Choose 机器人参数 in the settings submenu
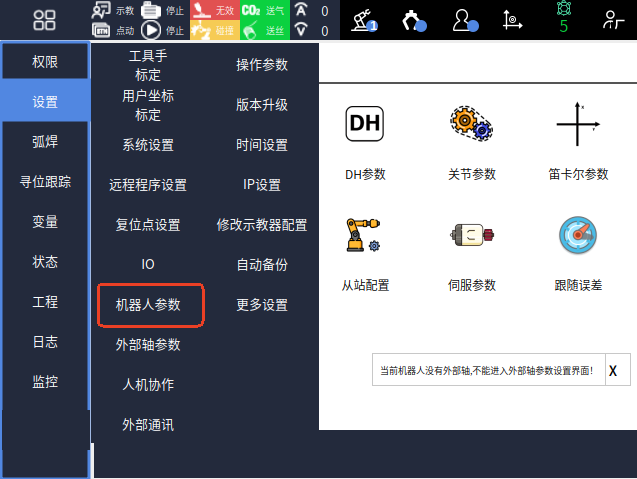 click(148, 305)
